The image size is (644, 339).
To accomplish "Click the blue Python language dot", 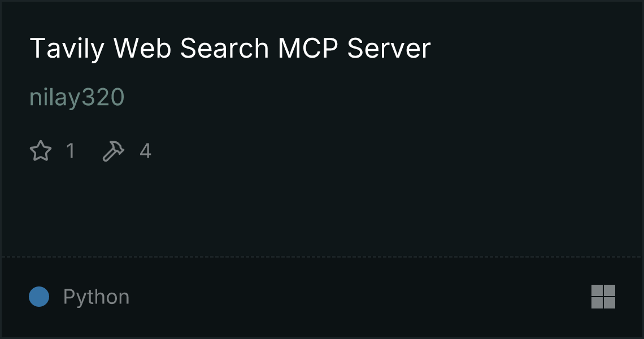I will coord(39,297).
